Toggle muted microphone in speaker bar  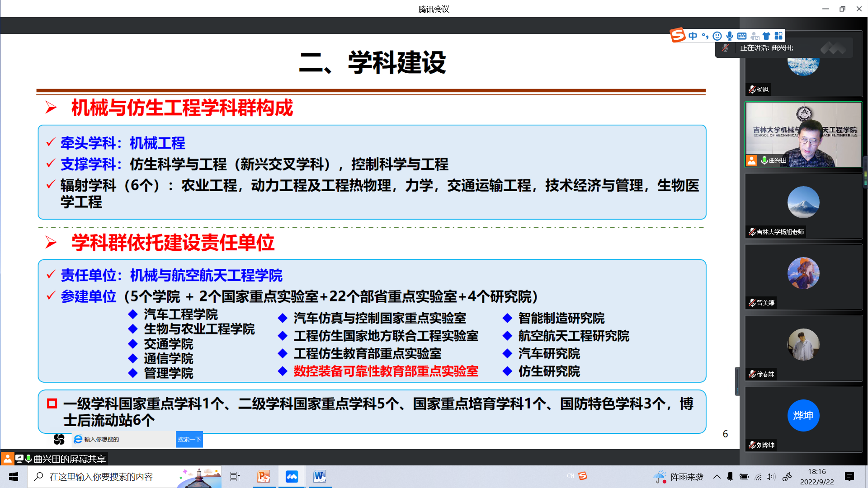click(726, 48)
